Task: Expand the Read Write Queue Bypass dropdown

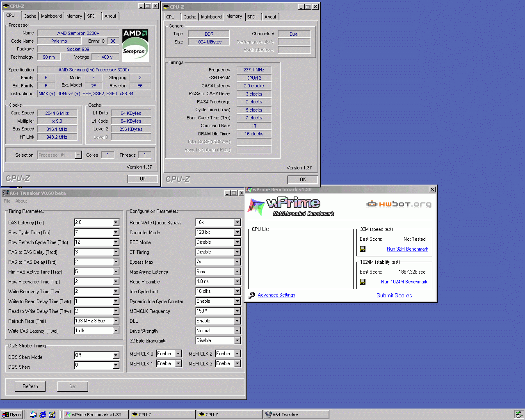Action: (237, 222)
